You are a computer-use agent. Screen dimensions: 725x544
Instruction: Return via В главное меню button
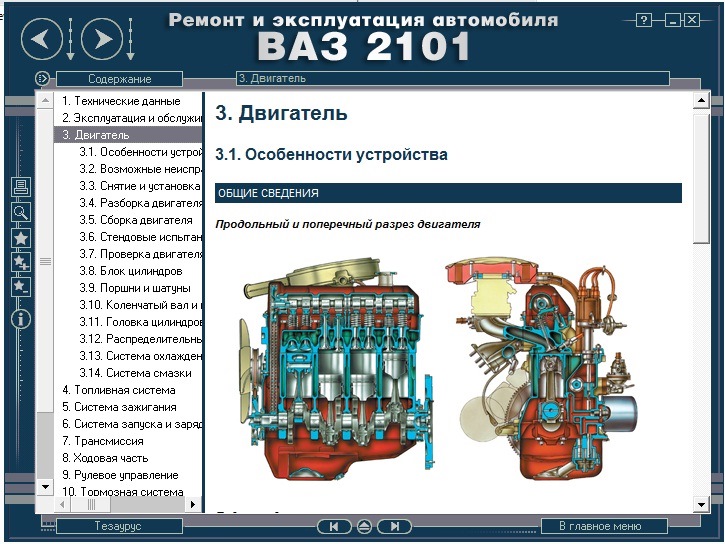tap(604, 526)
